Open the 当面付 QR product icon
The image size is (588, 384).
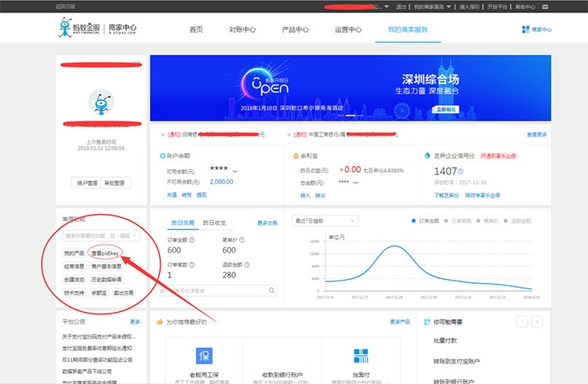361,356
